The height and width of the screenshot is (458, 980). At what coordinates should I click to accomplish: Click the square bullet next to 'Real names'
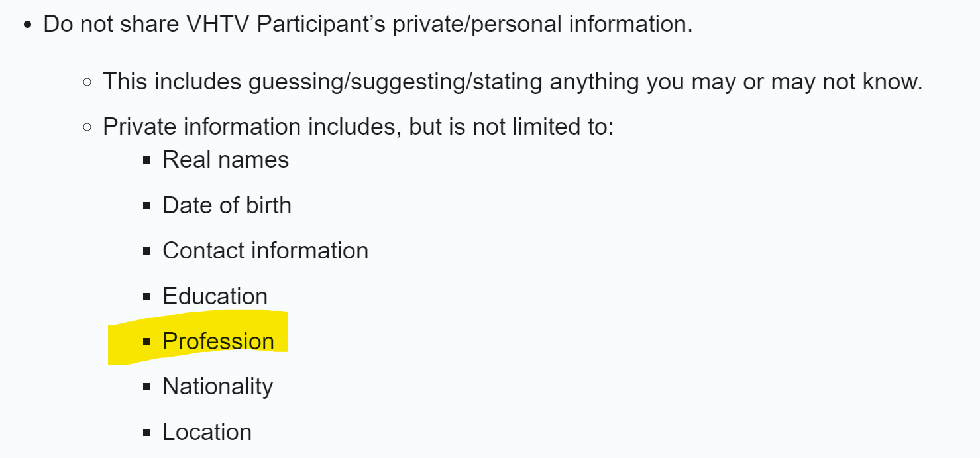tap(147, 160)
